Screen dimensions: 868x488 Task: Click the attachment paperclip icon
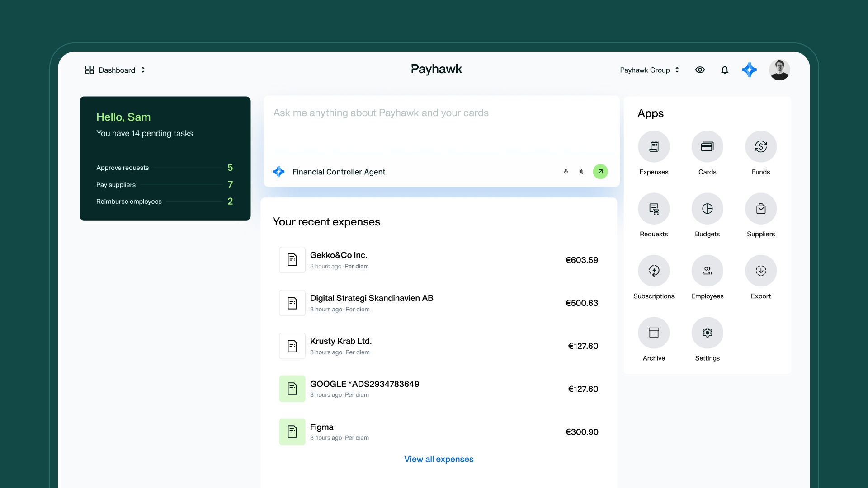(x=581, y=171)
